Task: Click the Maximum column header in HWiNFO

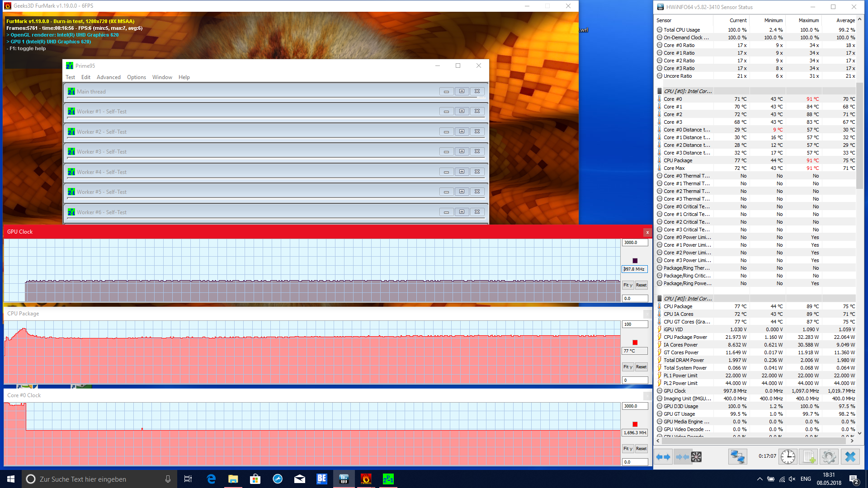Action: click(803, 20)
